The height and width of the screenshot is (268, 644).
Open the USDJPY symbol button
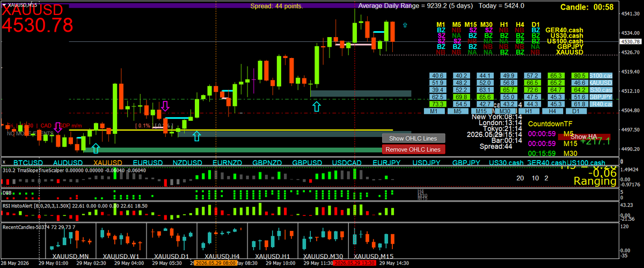[427, 162]
